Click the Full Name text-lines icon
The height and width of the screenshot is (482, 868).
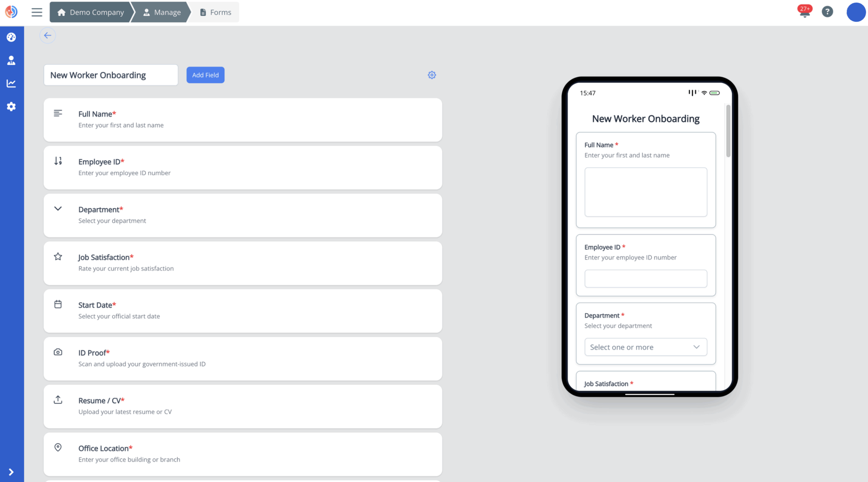pyautogui.click(x=57, y=113)
